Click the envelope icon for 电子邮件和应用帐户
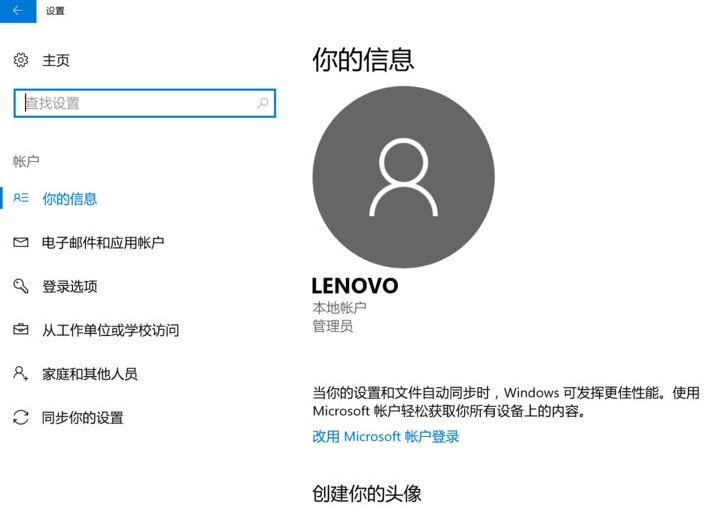 (x=21, y=242)
